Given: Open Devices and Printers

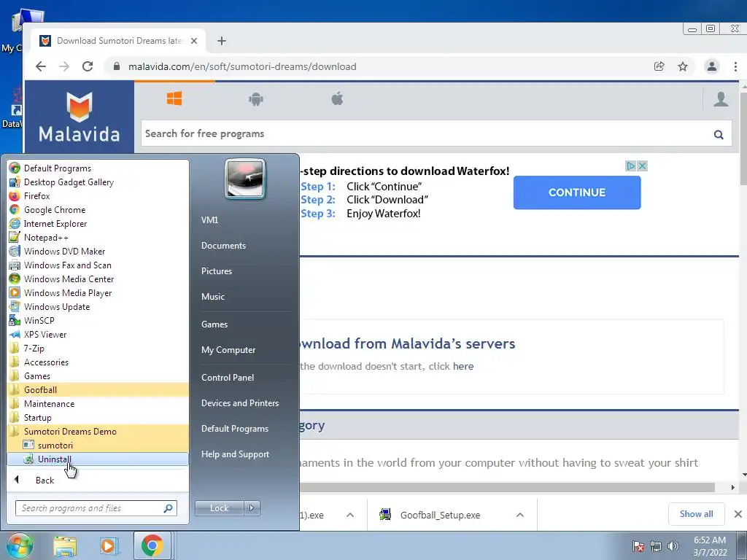Looking at the screenshot, I should (x=239, y=402).
